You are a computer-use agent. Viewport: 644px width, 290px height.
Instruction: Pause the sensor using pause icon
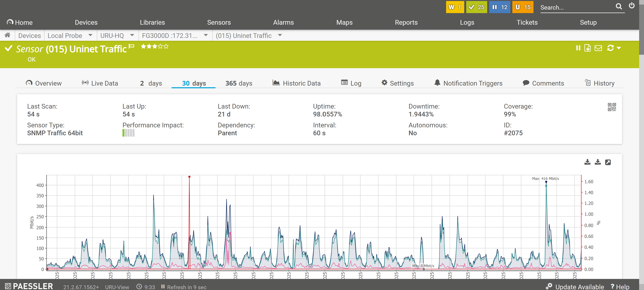click(x=578, y=48)
